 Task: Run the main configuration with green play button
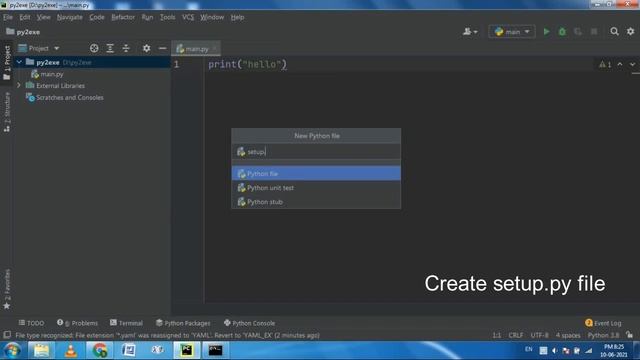point(546,32)
